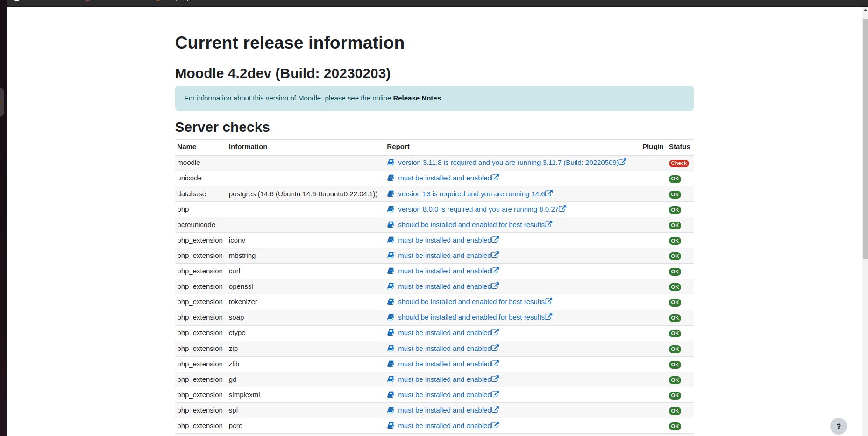Image resolution: width=868 pixels, height=436 pixels.
Task: Open the openssl must be installed link
Action: (x=445, y=286)
